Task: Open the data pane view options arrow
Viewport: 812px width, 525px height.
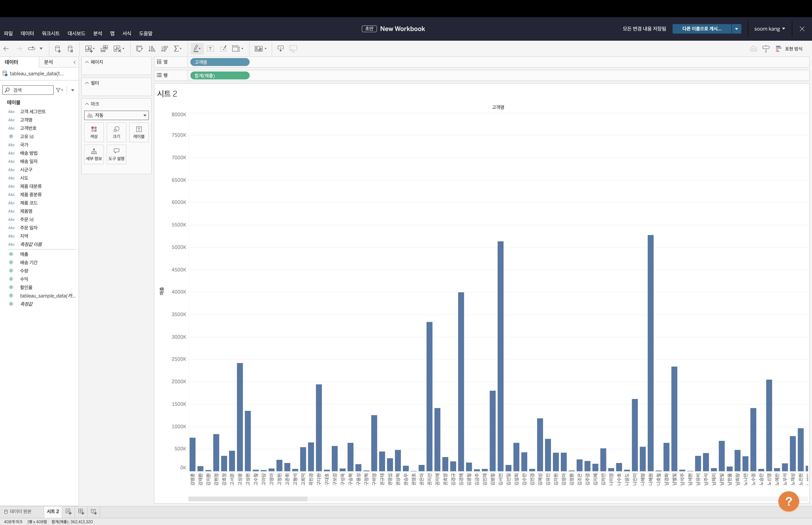Action: tap(73, 90)
